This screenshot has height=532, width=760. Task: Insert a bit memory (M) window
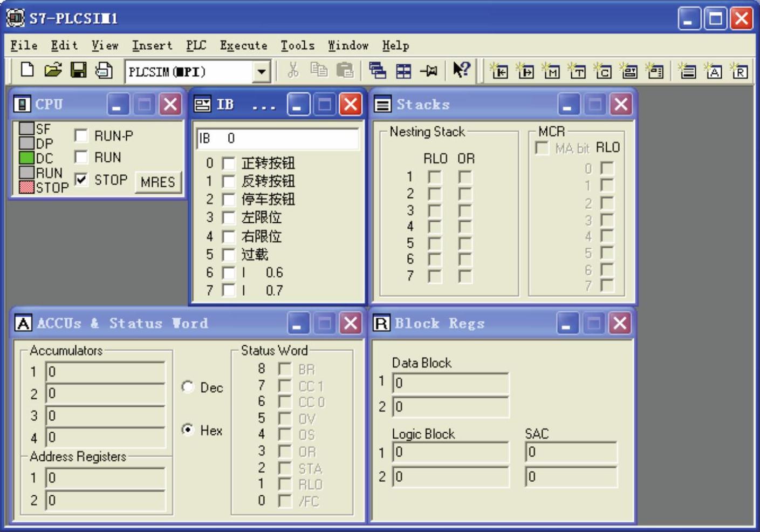(x=551, y=71)
